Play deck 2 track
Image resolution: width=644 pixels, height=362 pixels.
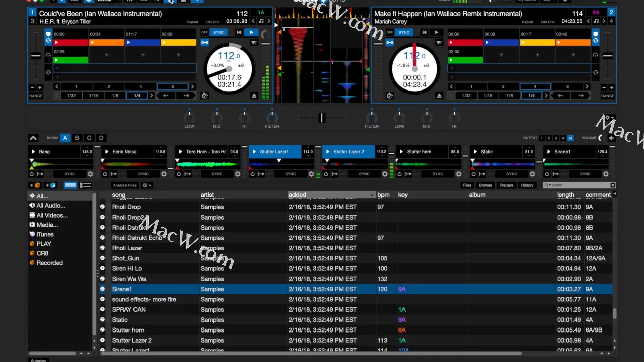[x=437, y=32]
